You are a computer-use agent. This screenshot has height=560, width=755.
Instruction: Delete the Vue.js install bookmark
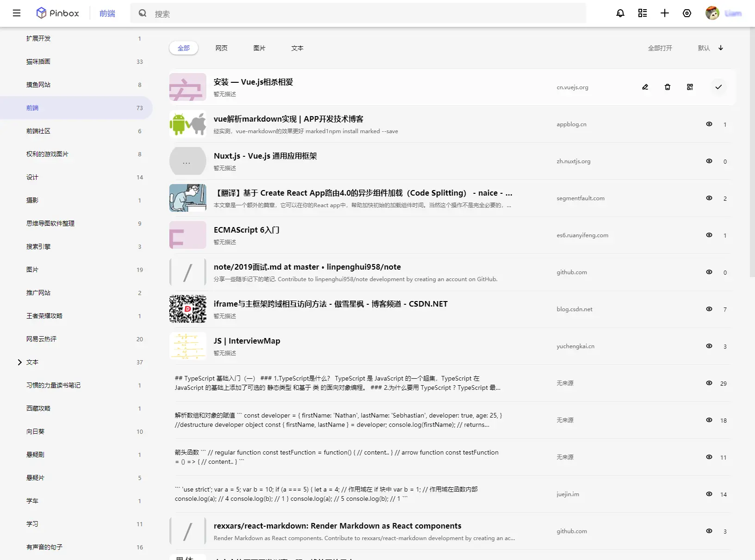(x=668, y=87)
